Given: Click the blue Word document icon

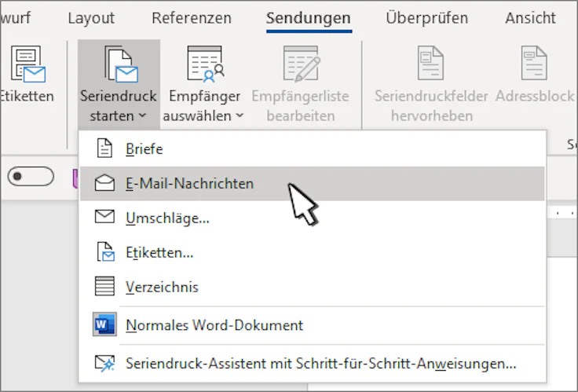Looking at the screenshot, I should (104, 324).
